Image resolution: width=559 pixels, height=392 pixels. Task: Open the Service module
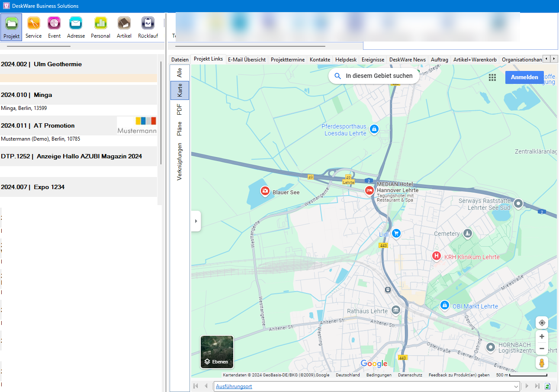(x=33, y=27)
